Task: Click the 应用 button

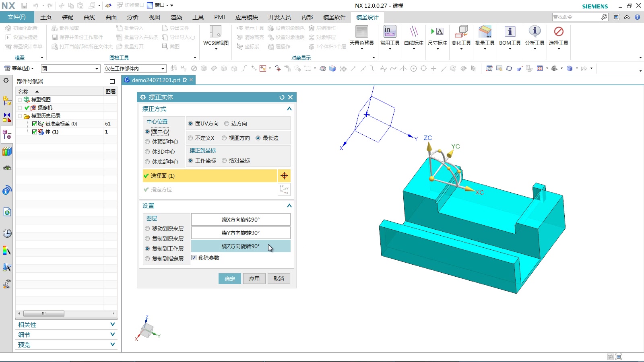Action: pos(254,279)
